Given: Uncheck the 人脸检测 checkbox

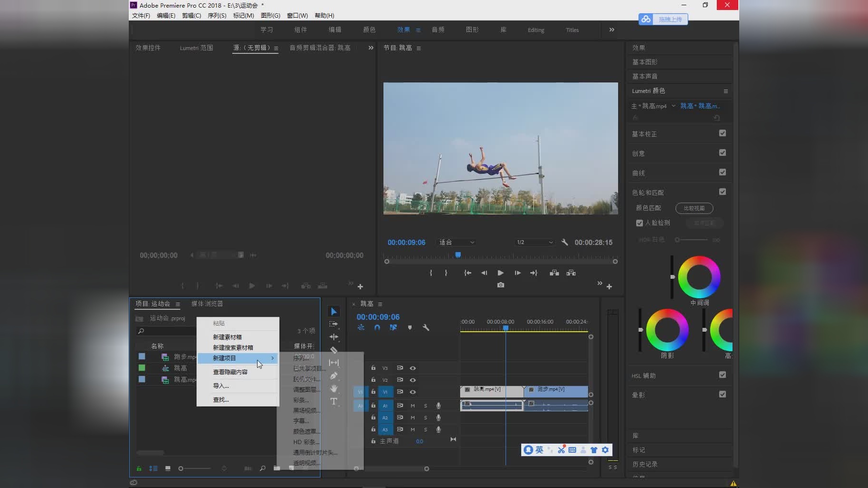Looking at the screenshot, I should click(x=640, y=223).
